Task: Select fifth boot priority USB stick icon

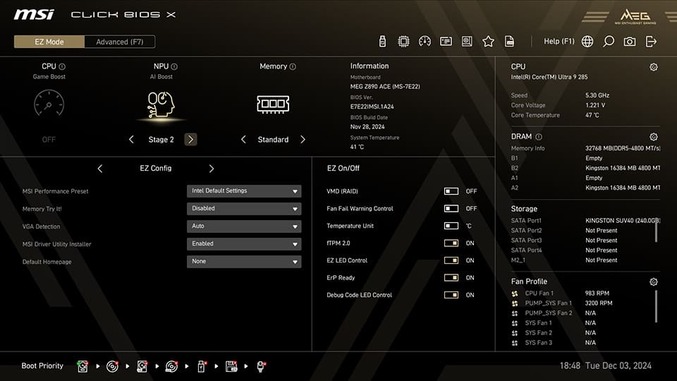Action: coord(201,366)
